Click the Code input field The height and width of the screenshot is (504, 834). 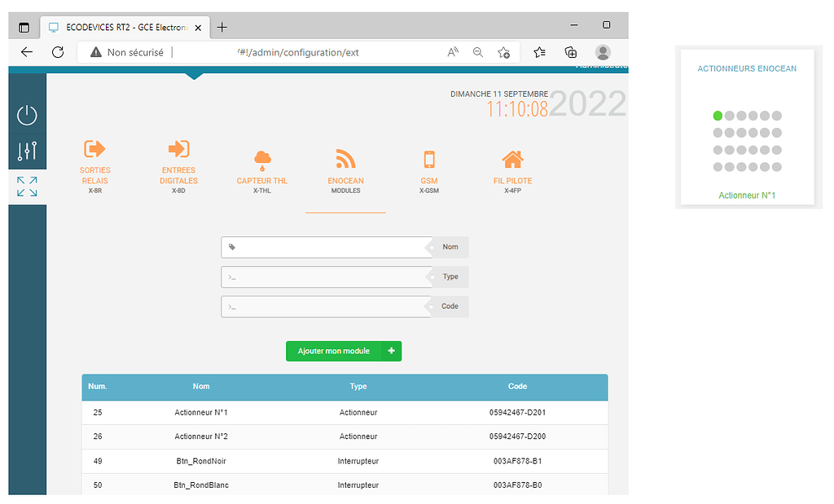tap(326, 307)
